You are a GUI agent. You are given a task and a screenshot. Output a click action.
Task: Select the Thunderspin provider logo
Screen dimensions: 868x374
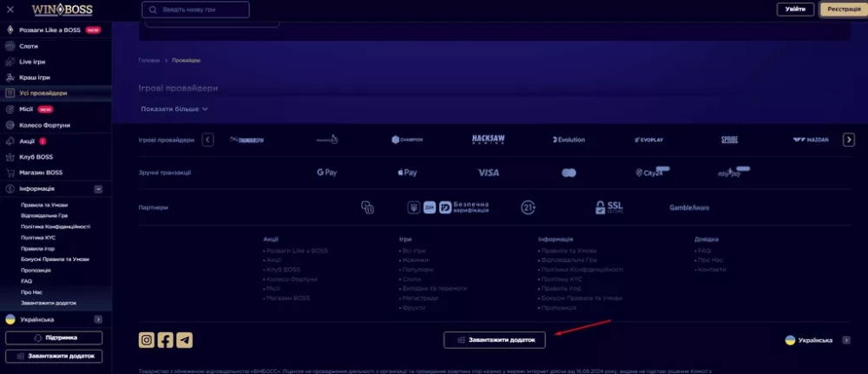click(x=247, y=140)
